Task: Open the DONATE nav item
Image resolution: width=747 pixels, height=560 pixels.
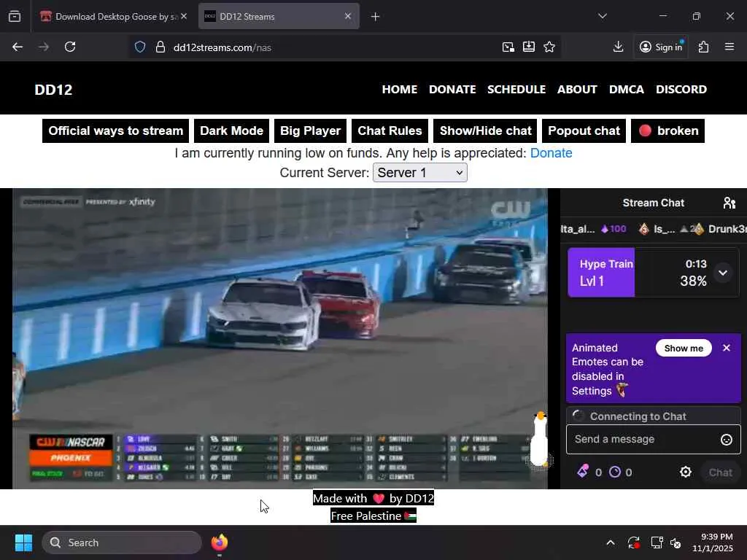Action: click(x=452, y=90)
